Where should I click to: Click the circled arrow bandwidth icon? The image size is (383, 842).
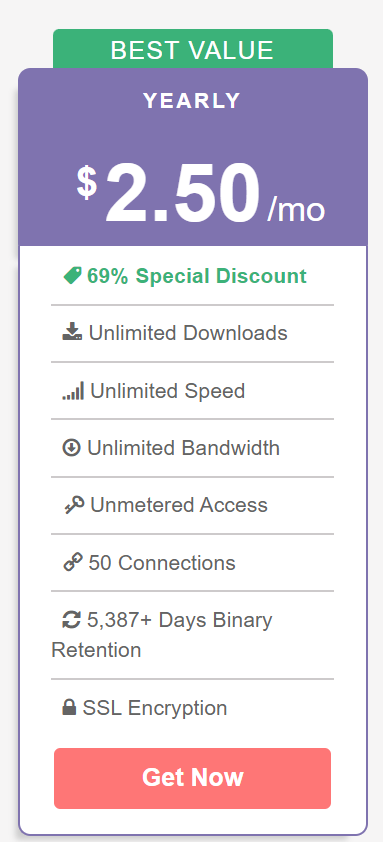71,447
